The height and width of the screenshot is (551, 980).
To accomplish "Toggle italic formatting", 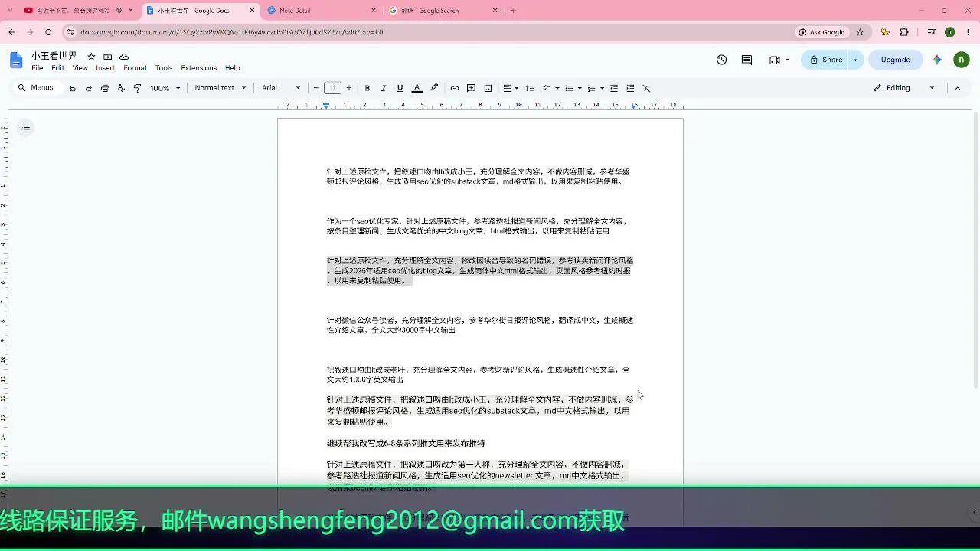I will click(x=384, y=88).
